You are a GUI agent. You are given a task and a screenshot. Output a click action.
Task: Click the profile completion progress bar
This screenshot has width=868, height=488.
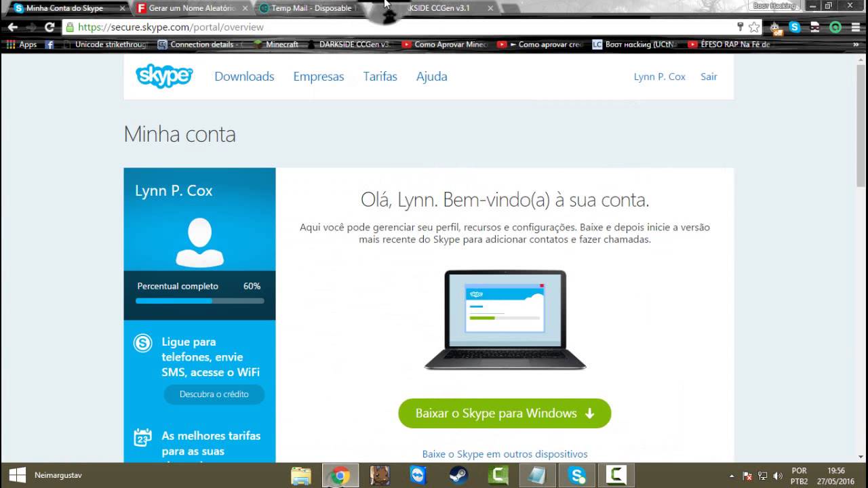point(200,300)
